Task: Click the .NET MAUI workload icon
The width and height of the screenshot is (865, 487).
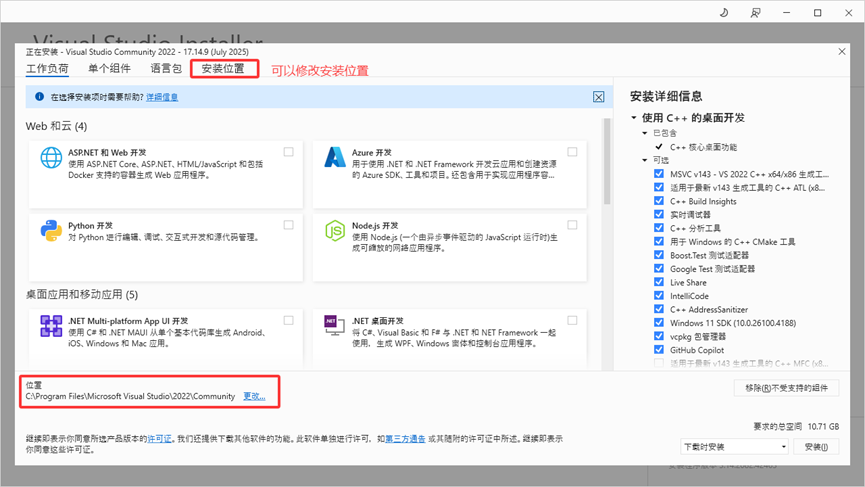Action: point(51,326)
